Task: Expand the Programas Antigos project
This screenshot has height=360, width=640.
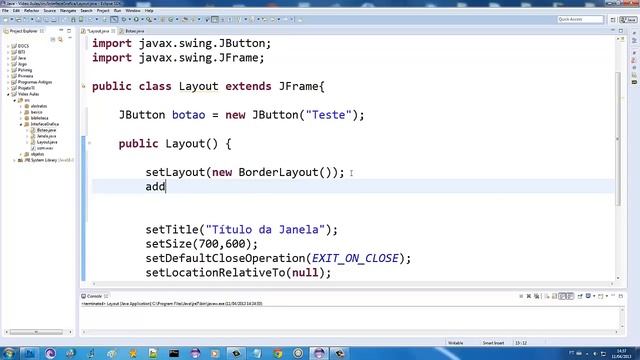Action: tap(8, 82)
